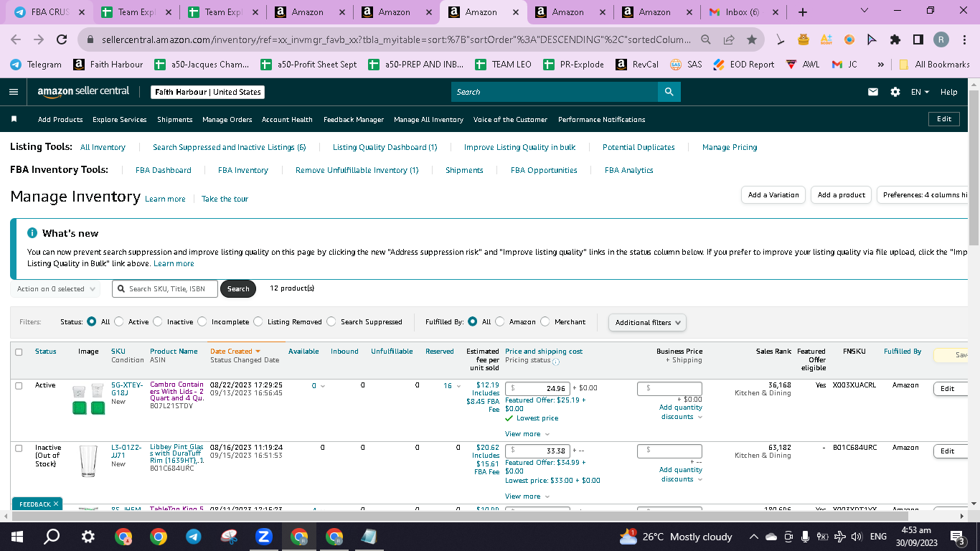The width and height of the screenshot is (980, 551).
Task: Open the browser extensions puzzle icon
Action: [895, 39]
